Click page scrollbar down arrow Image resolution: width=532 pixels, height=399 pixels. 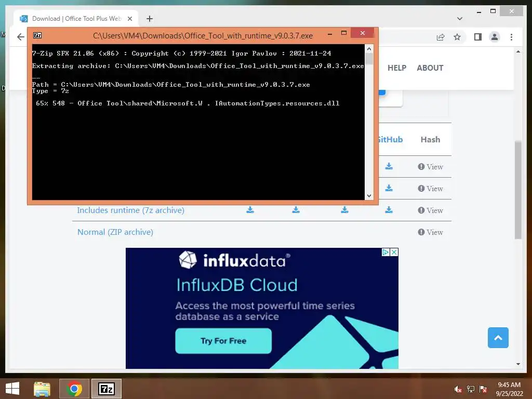coord(518,364)
